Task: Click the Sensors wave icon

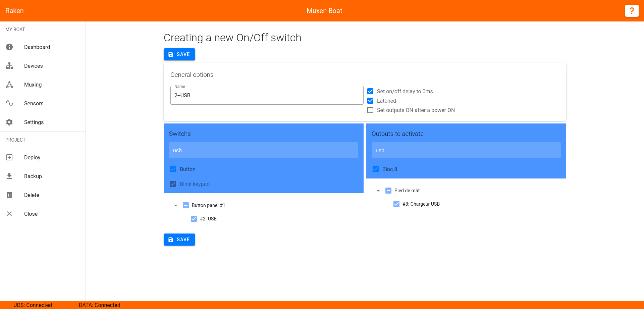Action: click(x=9, y=103)
